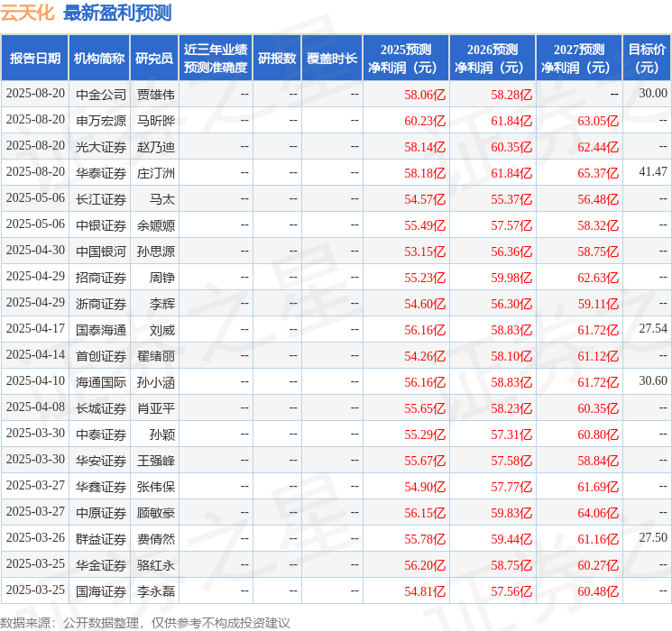Screen dimensions: 672x631
Task: Click 2025 forecast 54.57亿
Action: [425, 199]
